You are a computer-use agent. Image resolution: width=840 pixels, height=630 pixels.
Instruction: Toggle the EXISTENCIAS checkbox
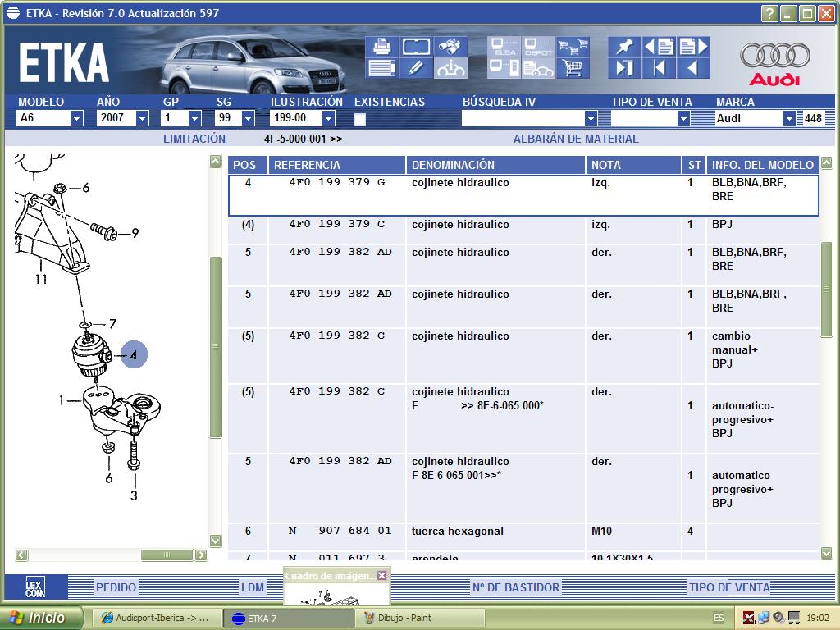pos(360,119)
